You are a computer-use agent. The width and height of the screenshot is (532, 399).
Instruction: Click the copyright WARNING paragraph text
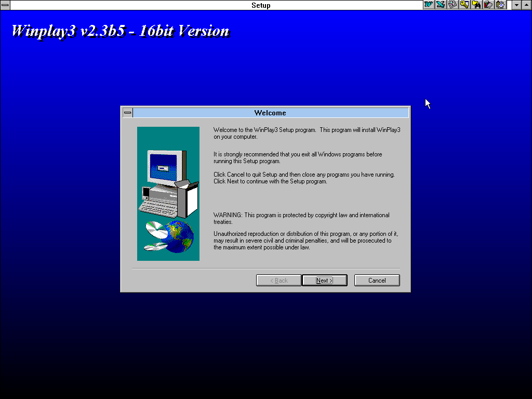(301, 218)
